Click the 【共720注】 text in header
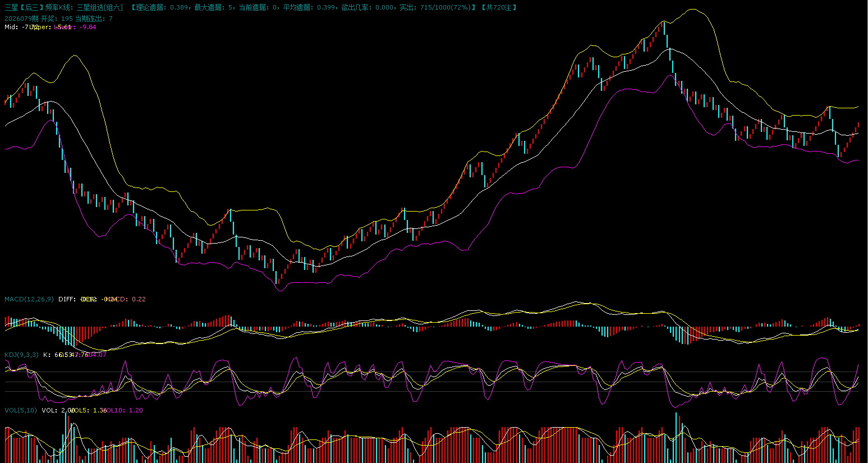Viewport: 868px width, 463px height. click(x=498, y=7)
